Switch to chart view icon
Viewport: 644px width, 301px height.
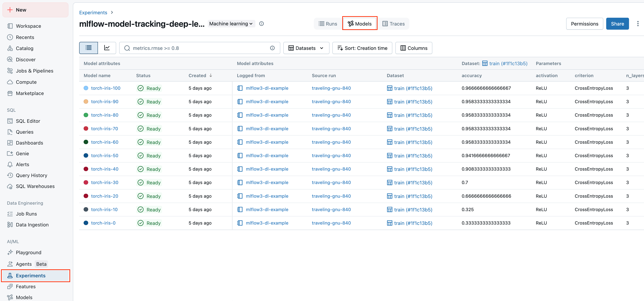pyautogui.click(x=107, y=48)
